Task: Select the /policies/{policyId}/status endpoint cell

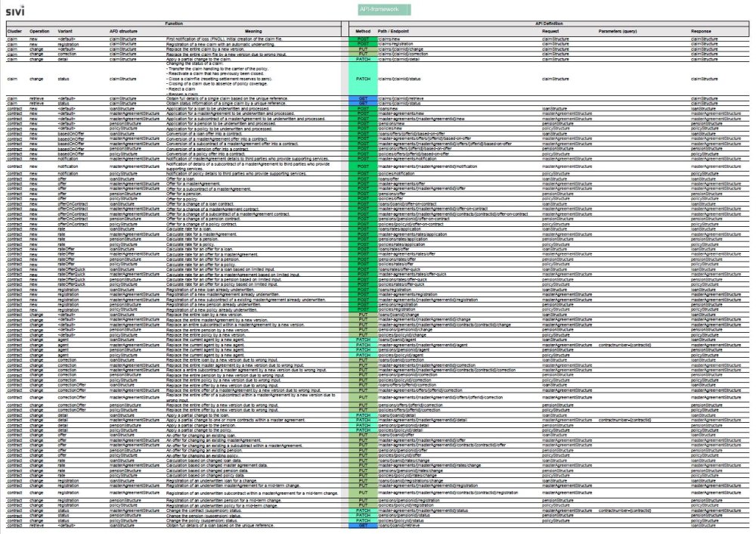Action: (x=401, y=520)
